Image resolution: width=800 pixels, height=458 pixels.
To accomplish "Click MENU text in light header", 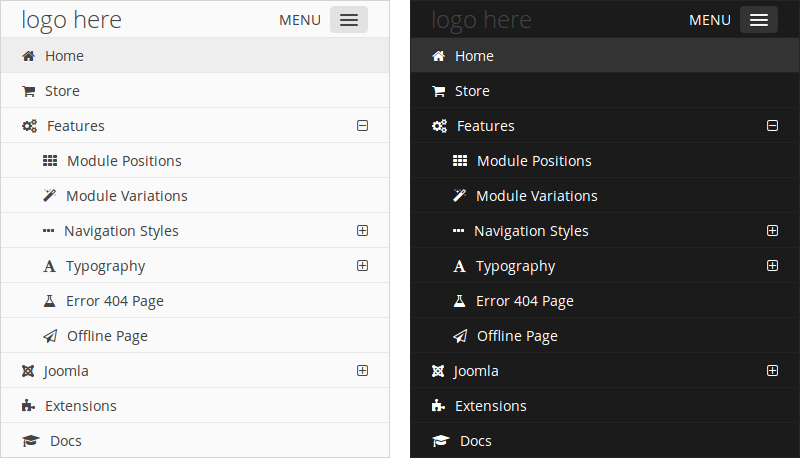I will point(300,20).
